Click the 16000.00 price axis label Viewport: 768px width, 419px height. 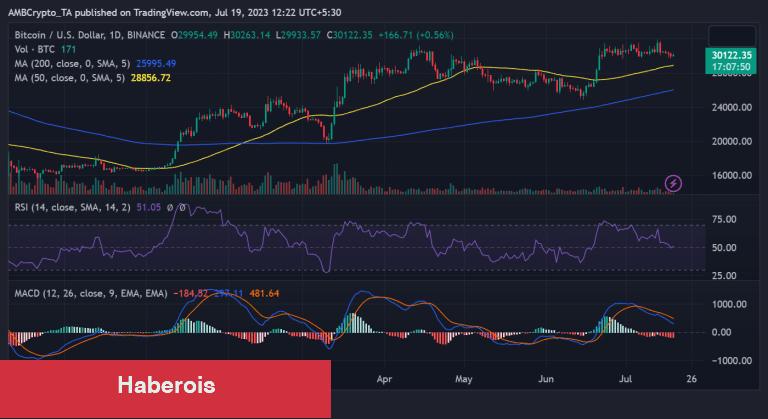[x=731, y=175]
